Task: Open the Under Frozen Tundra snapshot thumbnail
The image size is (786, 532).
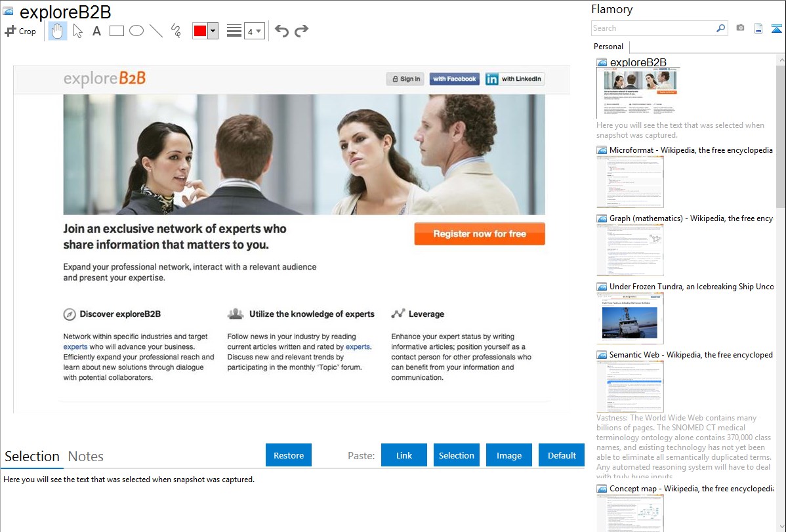Action: tap(630, 318)
